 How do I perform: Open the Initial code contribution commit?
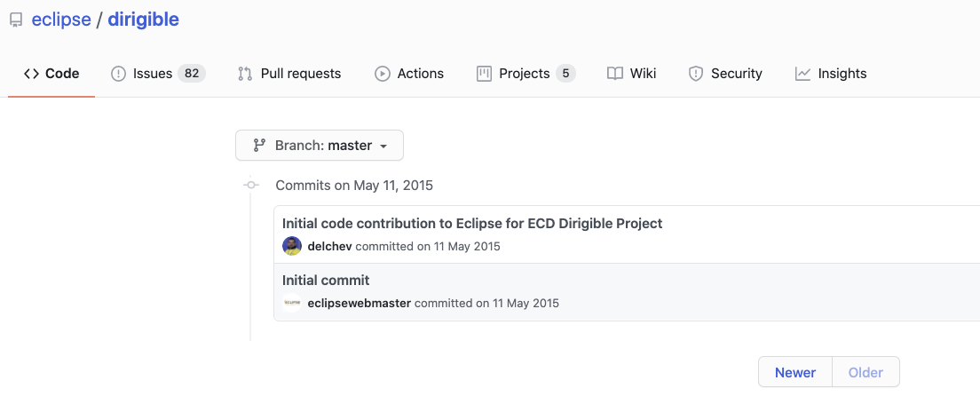tap(472, 224)
